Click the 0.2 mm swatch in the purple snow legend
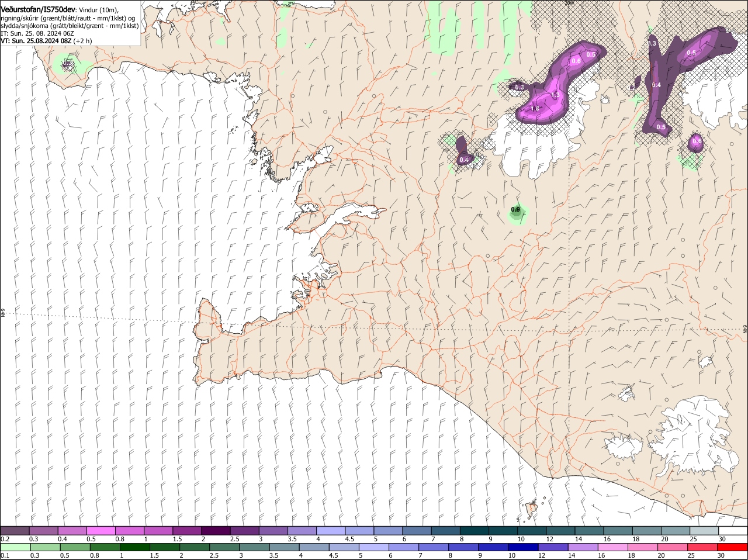This screenshot has width=748, height=560. tap(15, 531)
